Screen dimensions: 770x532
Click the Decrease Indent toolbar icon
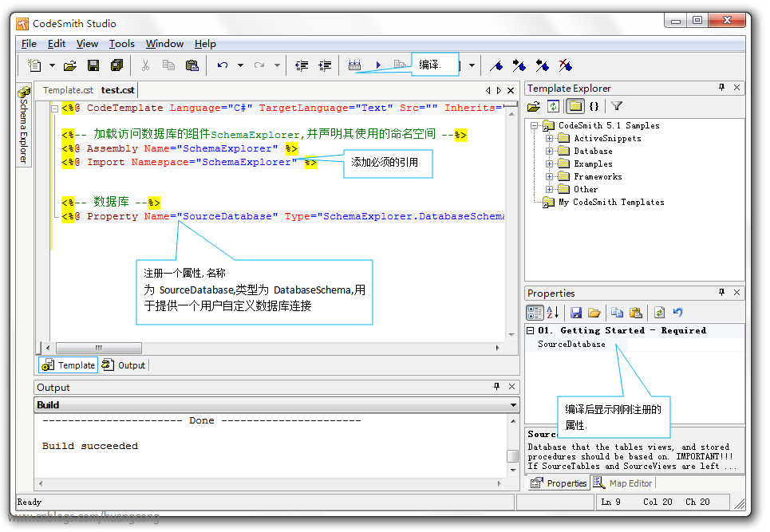302,65
